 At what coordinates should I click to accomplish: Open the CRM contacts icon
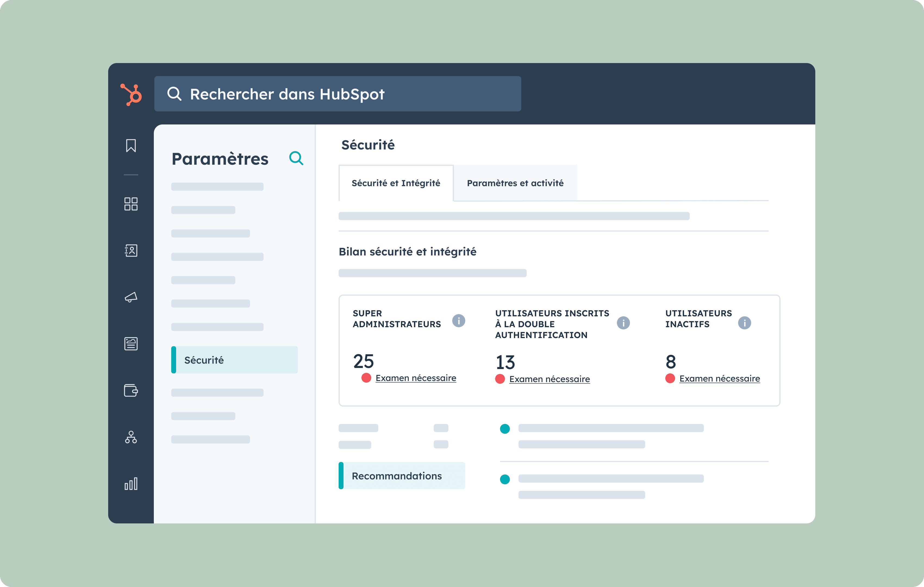pos(131,251)
